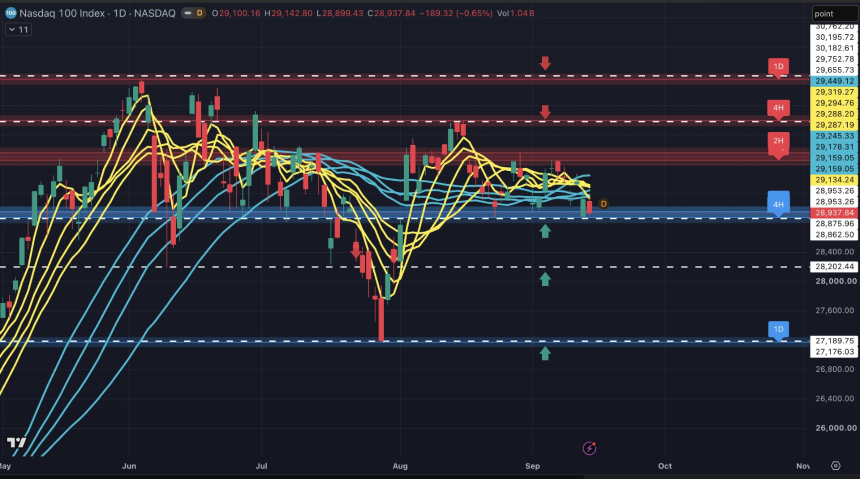Select red down arrow above 1D resistance line
This screenshot has height=479, width=860.
[x=545, y=63]
